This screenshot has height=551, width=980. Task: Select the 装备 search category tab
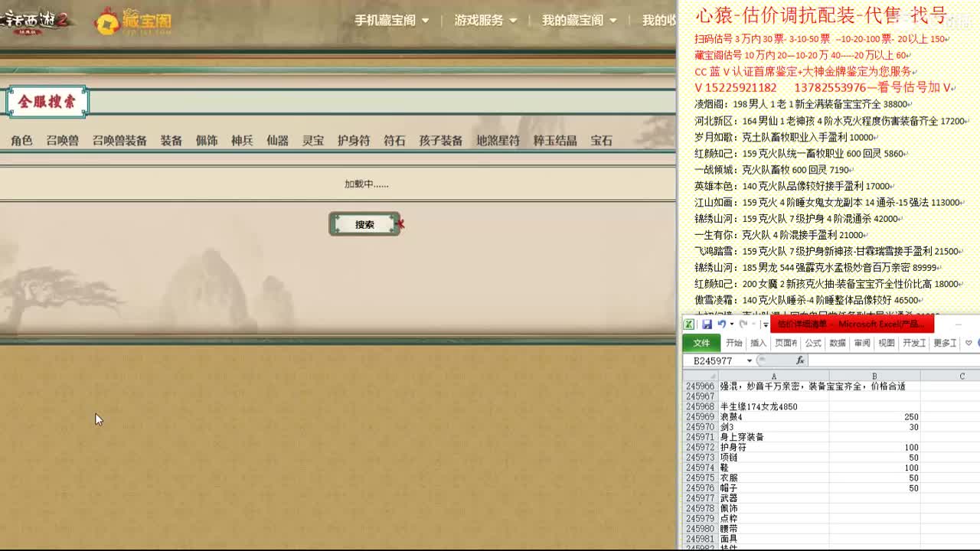click(x=171, y=141)
